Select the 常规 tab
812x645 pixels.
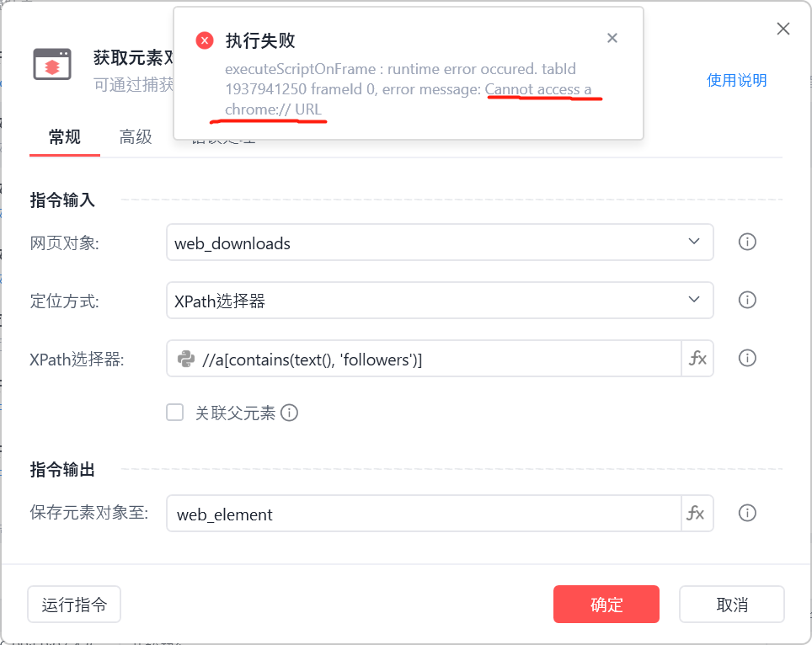tap(65, 137)
